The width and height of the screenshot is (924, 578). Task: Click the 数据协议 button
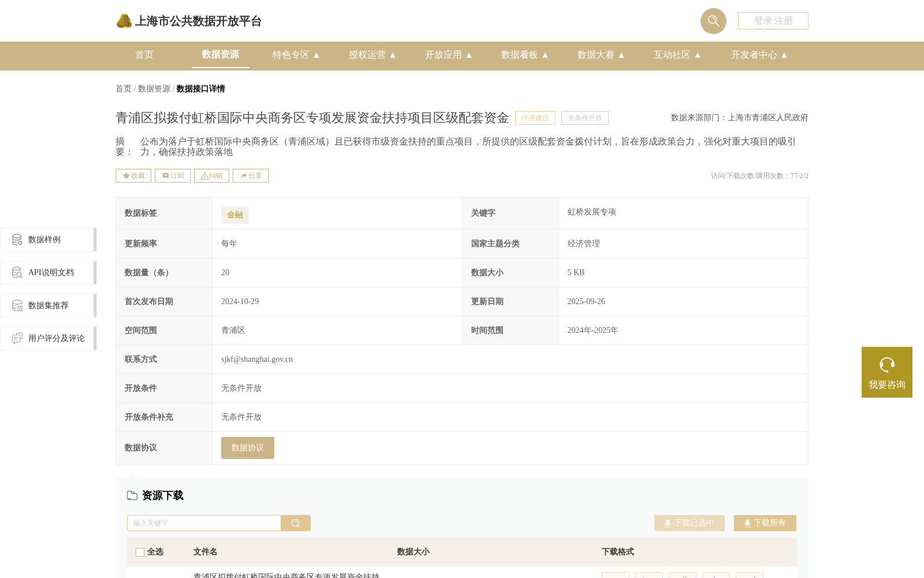coord(248,448)
